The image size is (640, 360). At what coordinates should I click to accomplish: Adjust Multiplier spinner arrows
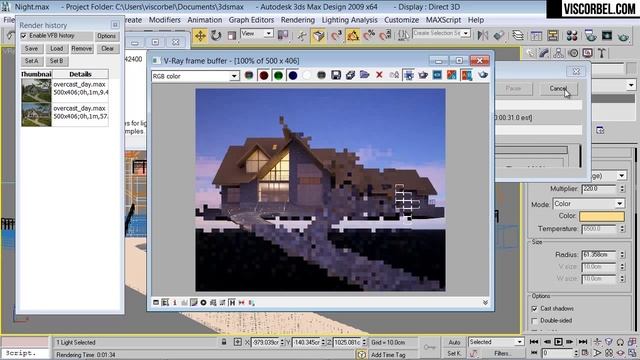click(x=622, y=189)
